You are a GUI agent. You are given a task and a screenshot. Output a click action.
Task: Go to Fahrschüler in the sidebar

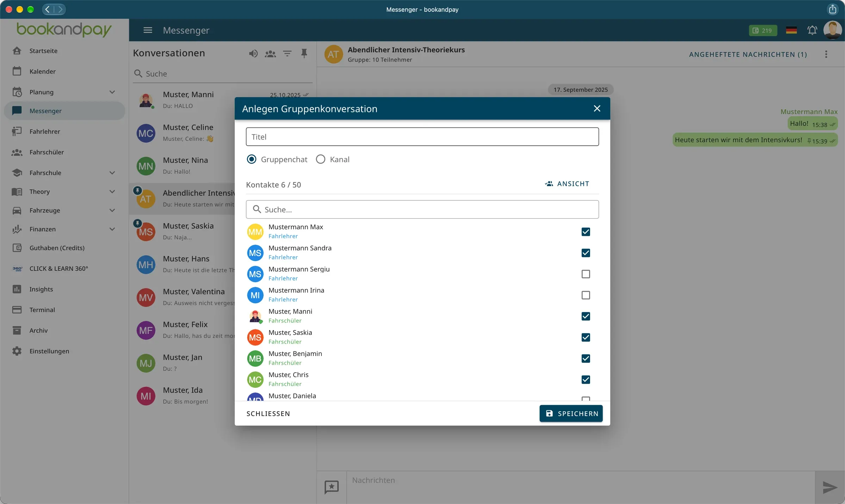[x=64, y=152]
